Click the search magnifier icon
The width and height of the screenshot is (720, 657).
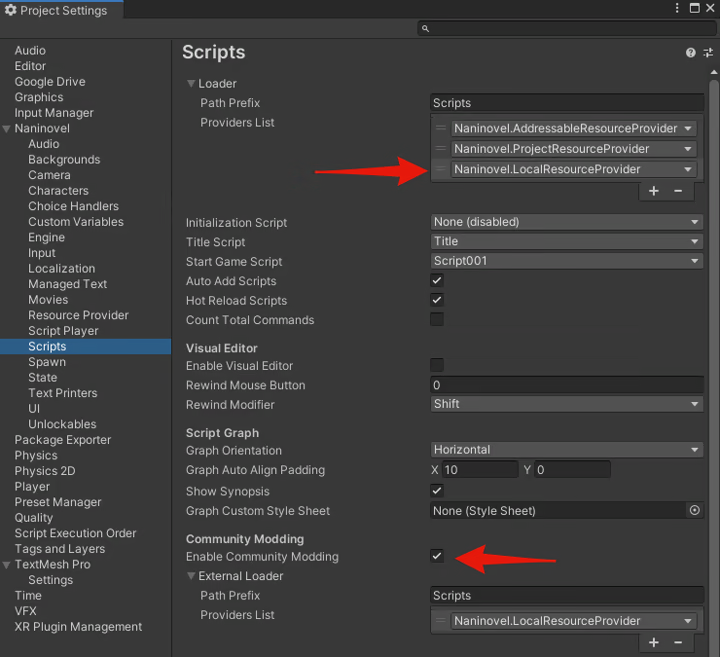[x=425, y=28]
